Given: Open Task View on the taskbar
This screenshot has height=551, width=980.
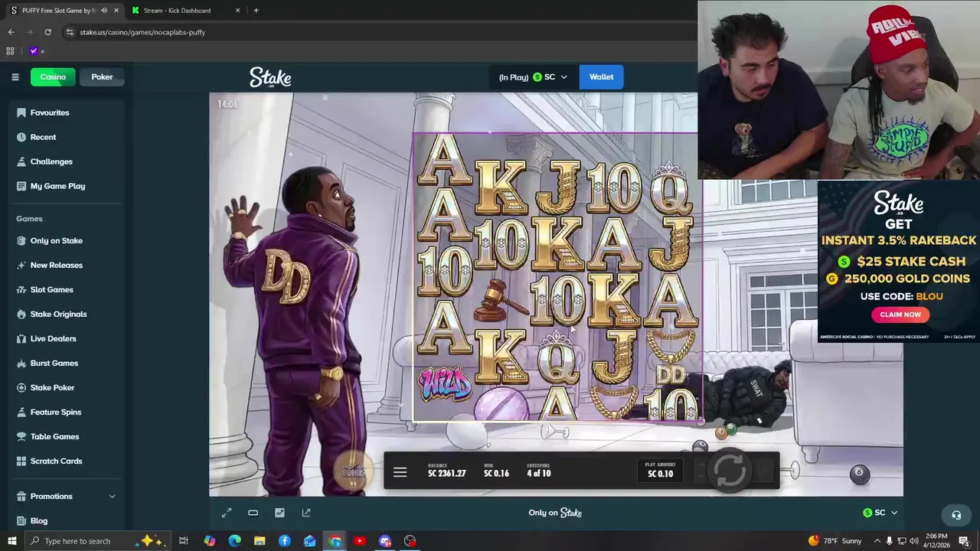Looking at the screenshot, I should (183, 541).
